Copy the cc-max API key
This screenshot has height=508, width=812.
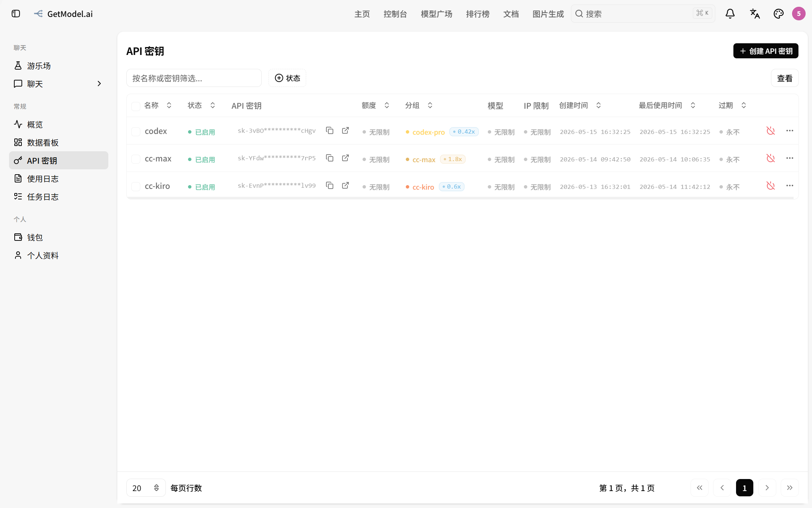click(x=330, y=158)
